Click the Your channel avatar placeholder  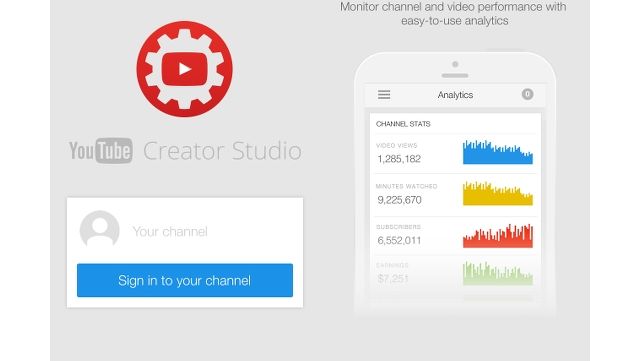coord(100,229)
